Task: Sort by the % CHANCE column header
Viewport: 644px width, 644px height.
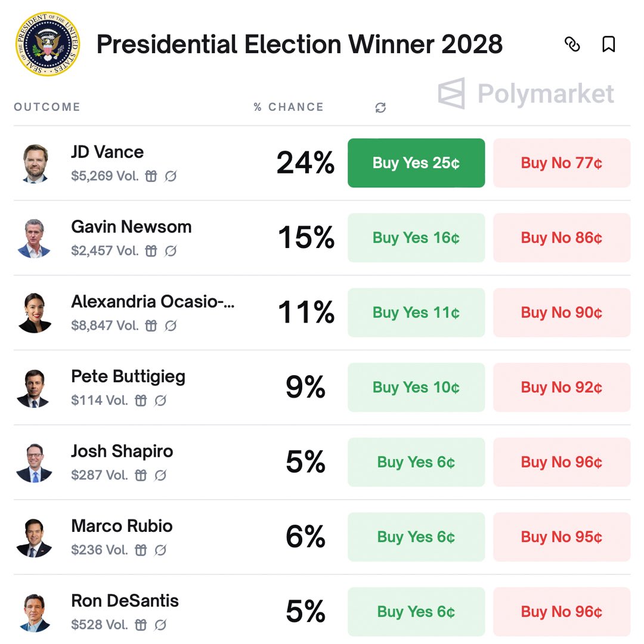Action: (289, 107)
